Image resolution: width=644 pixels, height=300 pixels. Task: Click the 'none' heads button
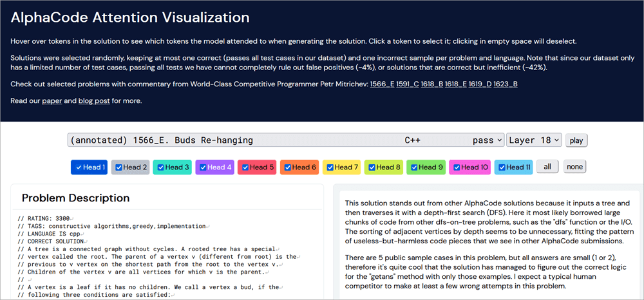(574, 167)
